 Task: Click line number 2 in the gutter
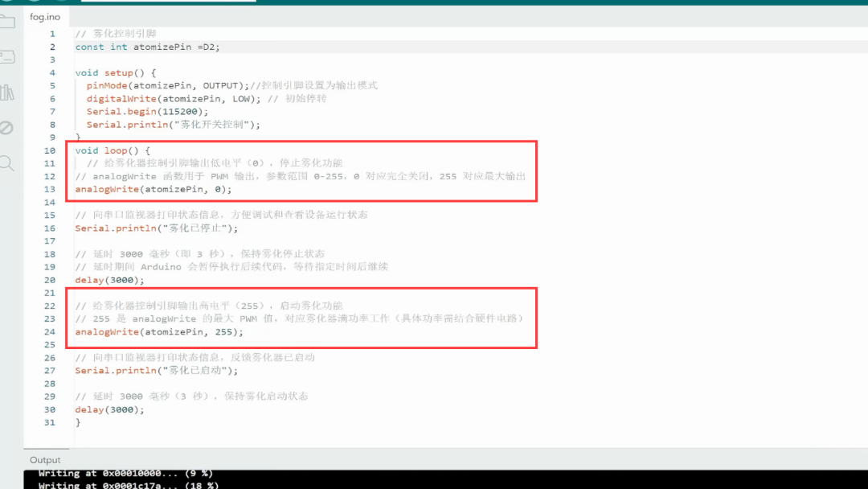coord(52,47)
